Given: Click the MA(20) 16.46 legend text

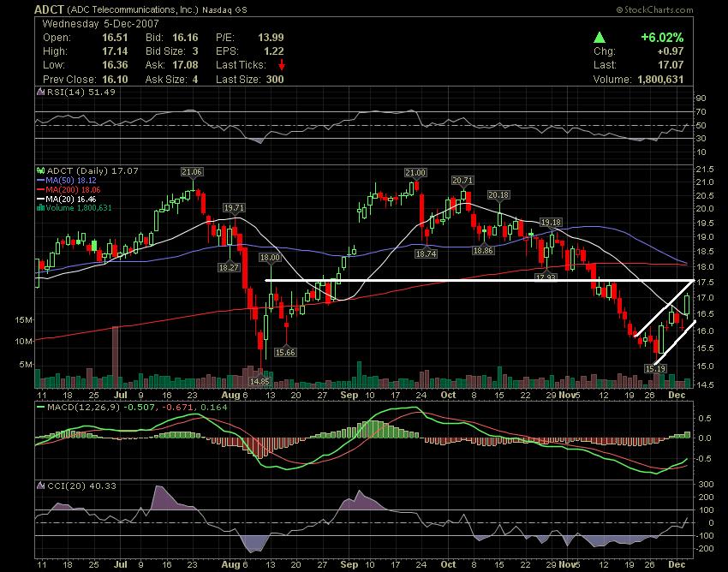Looking at the screenshot, I should (x=70, y=199).
